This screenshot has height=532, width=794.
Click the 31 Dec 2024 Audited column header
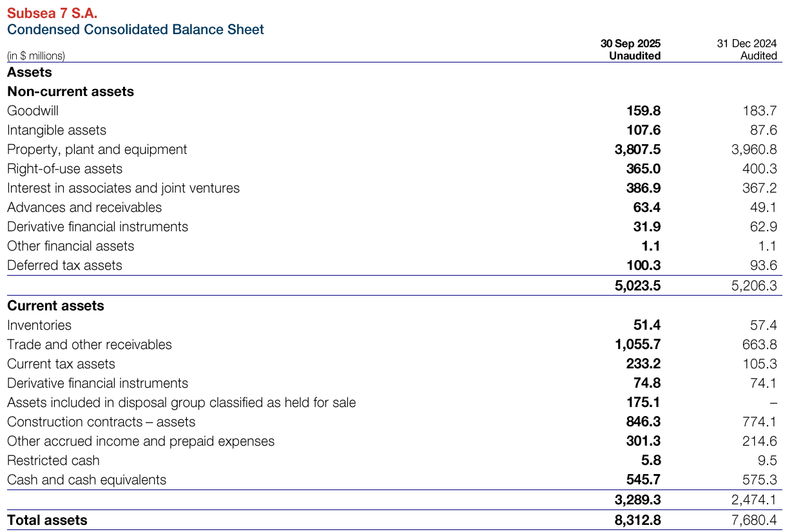coord(747,50)
